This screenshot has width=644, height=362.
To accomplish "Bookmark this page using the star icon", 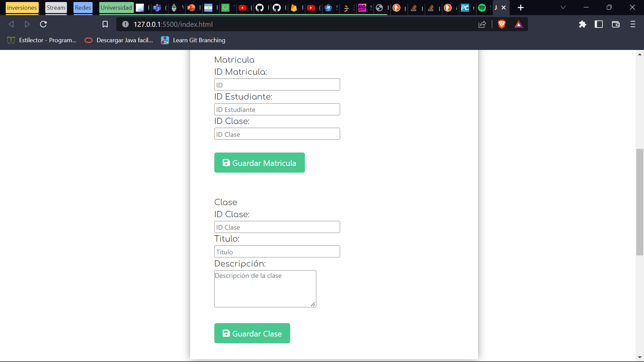I will click(x=105, y=24).
